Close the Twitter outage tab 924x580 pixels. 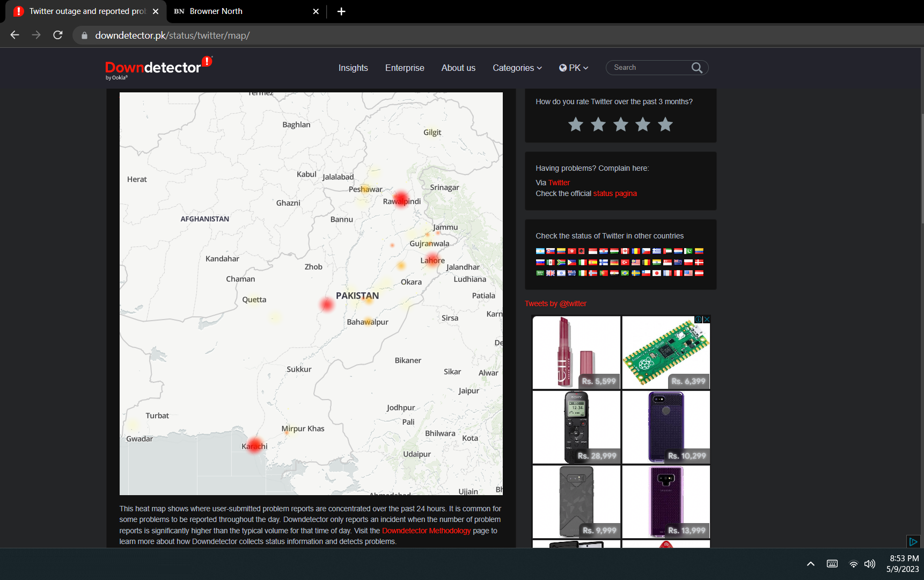click(x=156, y=11)
